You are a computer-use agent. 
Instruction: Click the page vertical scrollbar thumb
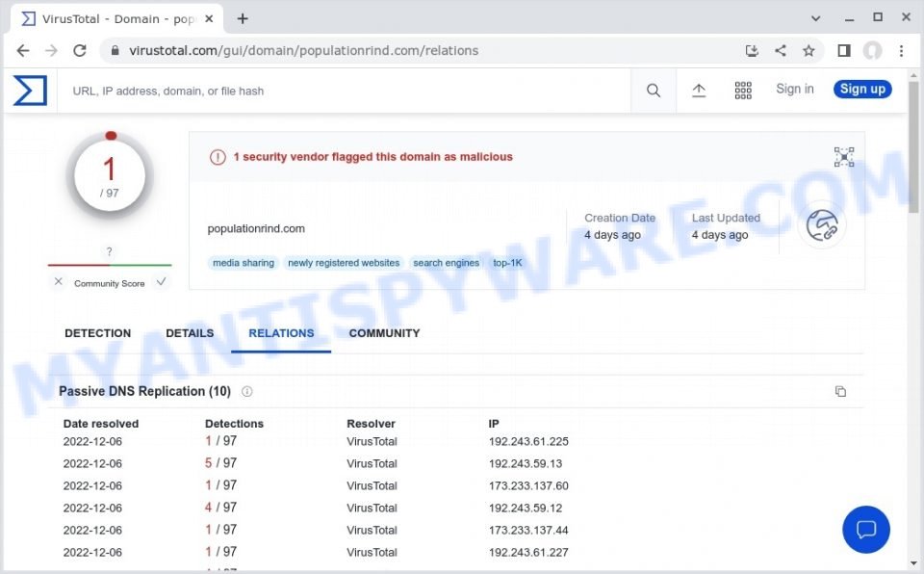(913, 147)
